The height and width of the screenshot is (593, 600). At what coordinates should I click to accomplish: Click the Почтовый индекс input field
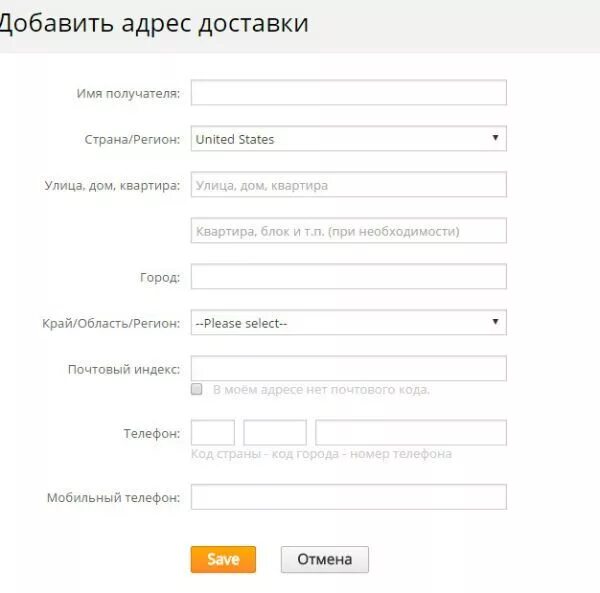pyautogui.click(x=349, y=368)
